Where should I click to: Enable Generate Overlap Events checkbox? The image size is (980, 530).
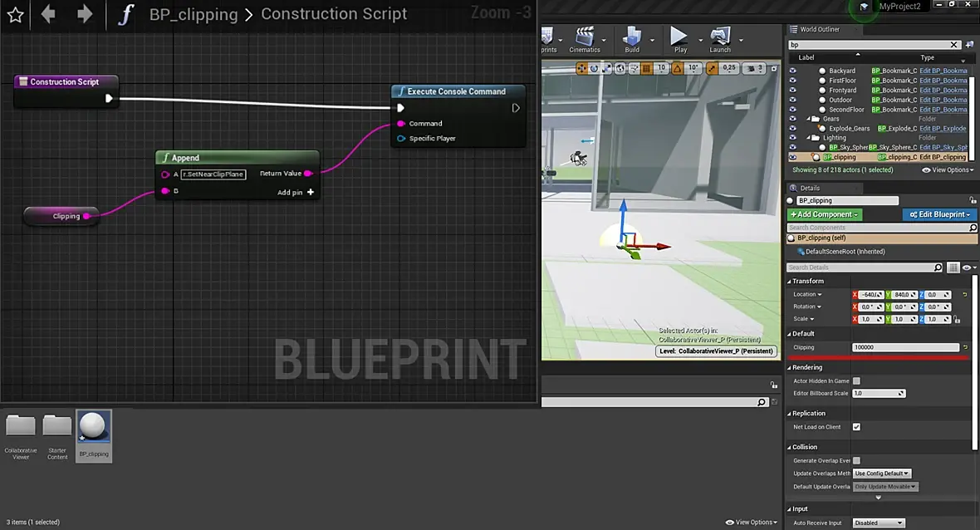tap(856, 460)
